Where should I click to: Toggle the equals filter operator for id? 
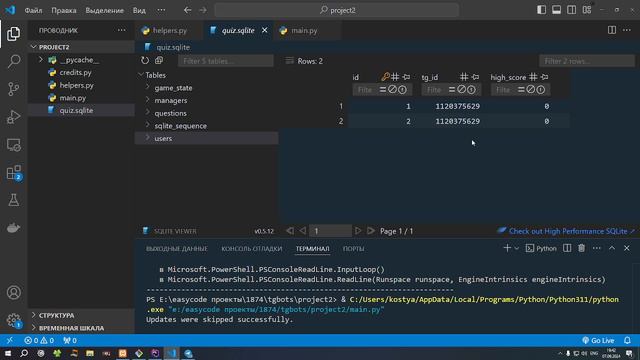click(383, 89)
